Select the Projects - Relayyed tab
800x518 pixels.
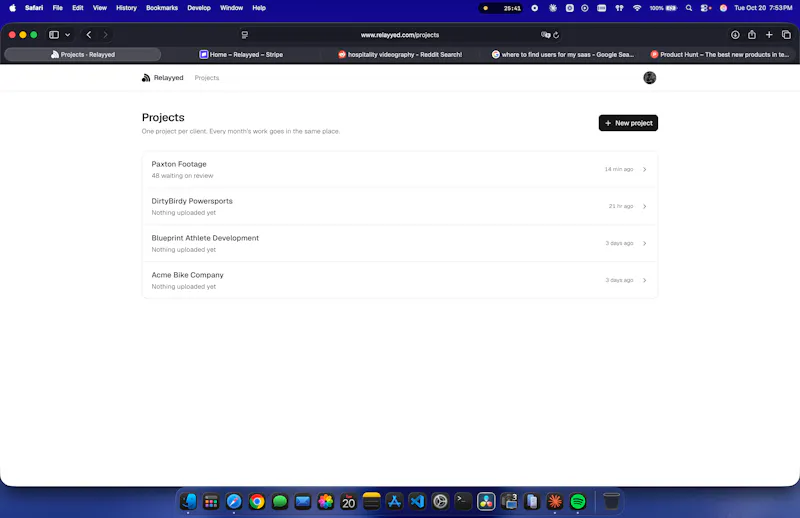tap(83, 54)
